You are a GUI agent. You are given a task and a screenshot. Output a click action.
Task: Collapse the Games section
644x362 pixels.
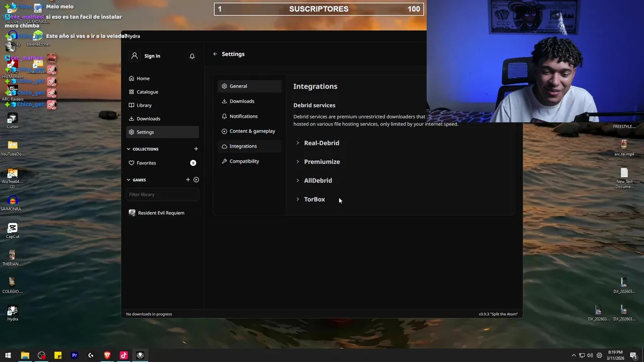point(136,180)
